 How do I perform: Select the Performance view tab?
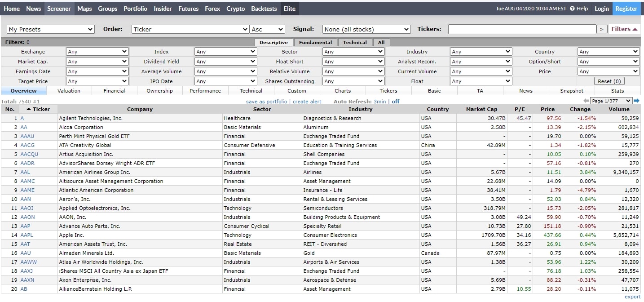tap(205, 91)
